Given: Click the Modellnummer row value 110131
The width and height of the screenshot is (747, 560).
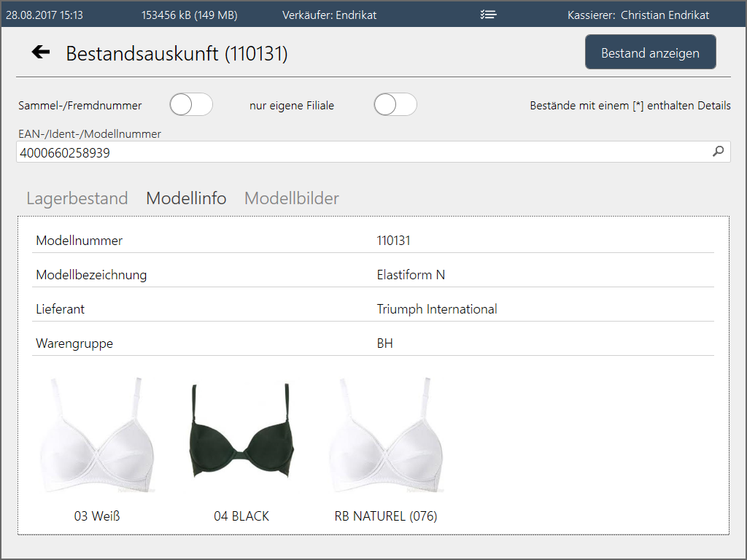Looking at the screenshot, I should click(x=394, y=241).
